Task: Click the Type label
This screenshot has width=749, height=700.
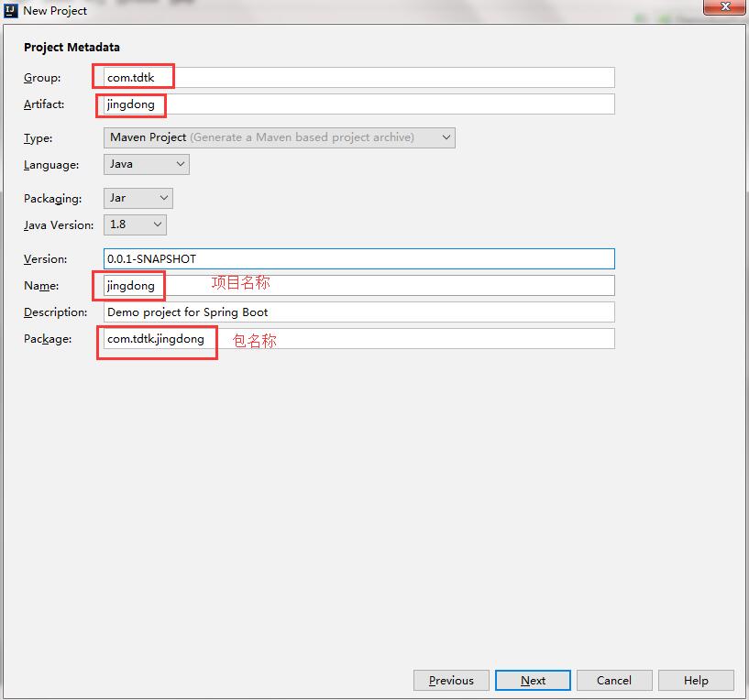Action: 39,138
